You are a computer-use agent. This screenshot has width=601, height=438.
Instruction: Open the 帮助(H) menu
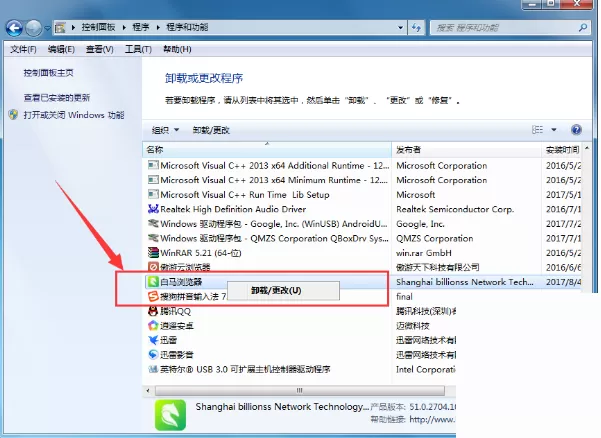[177, 49]
